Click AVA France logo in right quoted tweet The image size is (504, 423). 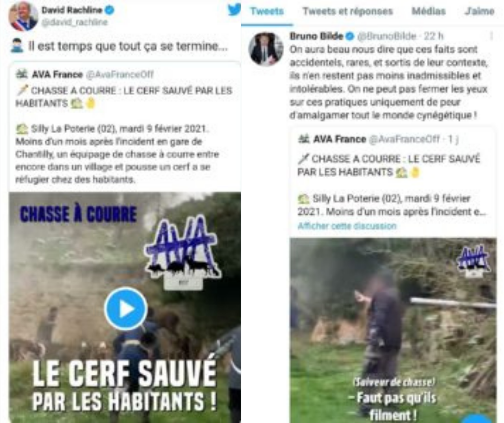(x=304, y=138)
